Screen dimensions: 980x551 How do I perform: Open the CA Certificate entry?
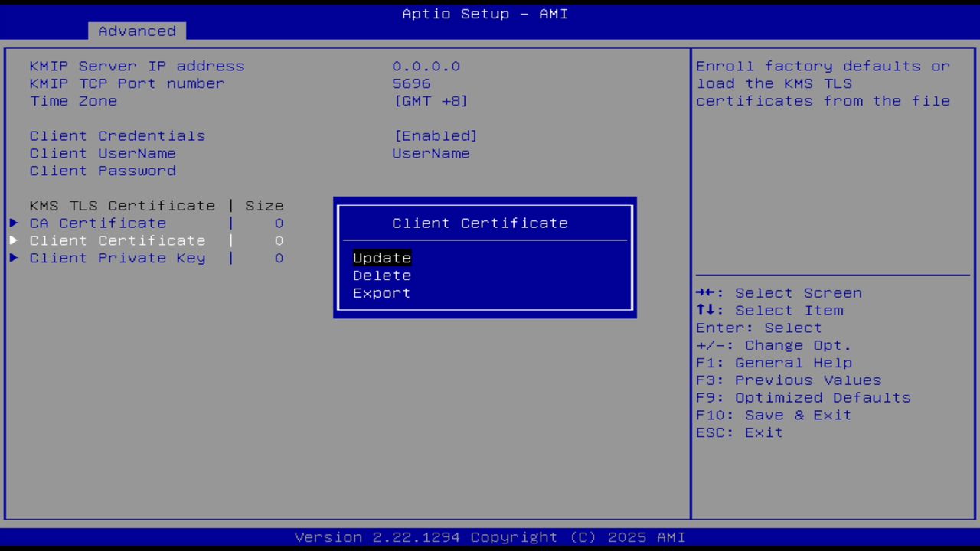(98, 223)
